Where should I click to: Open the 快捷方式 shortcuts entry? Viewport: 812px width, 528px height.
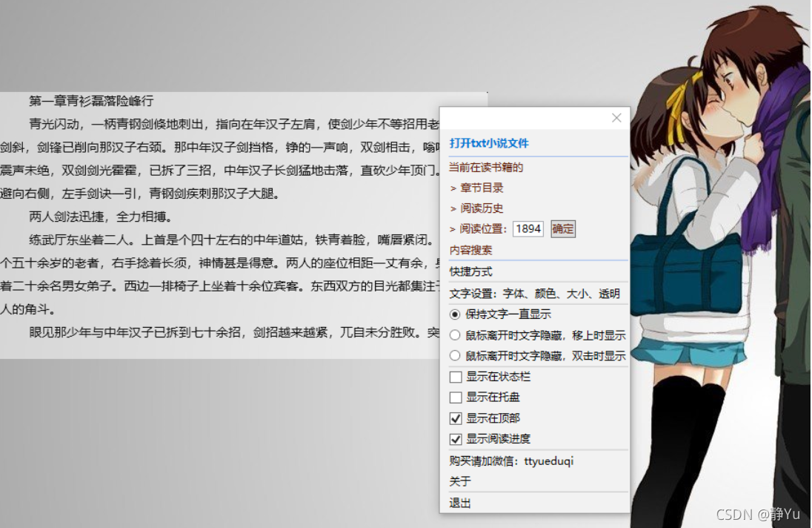coord(470,271)
